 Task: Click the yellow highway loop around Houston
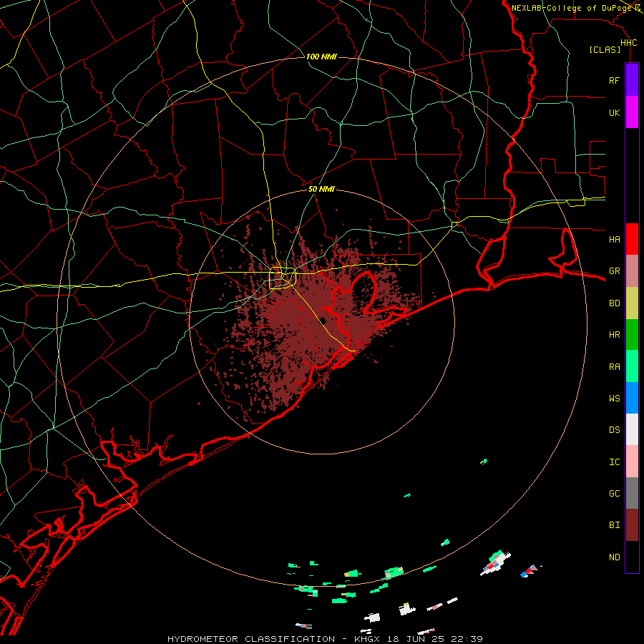pyautogui.click(x=283, y=278)
